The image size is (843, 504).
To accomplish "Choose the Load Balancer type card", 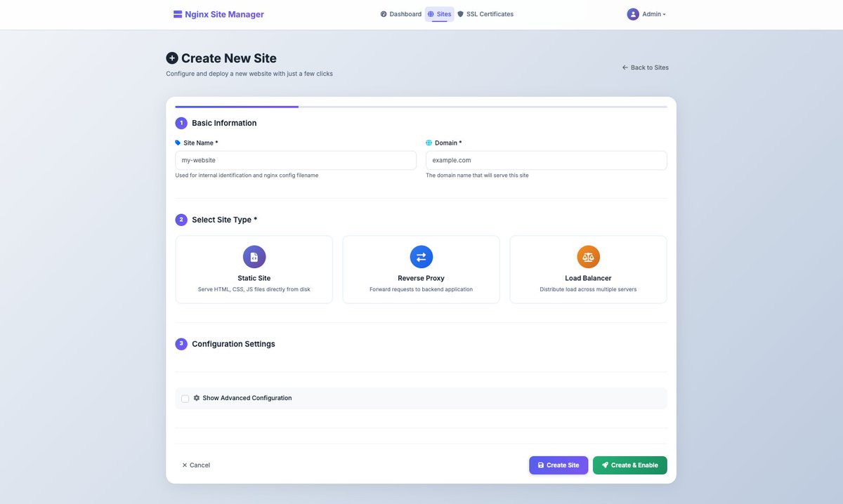I will click(x=589, y=270).
